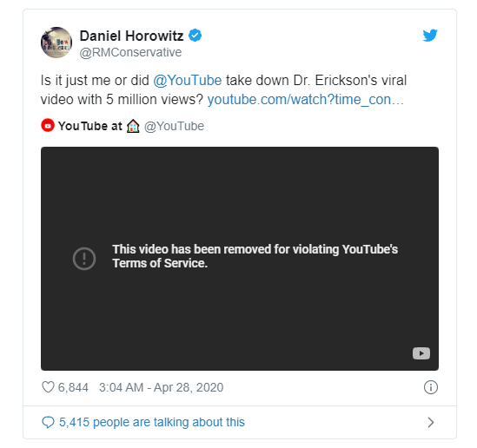Open the youtube.com/watch link
Viewport: 477px width, 448px height.
click(306, 100)
